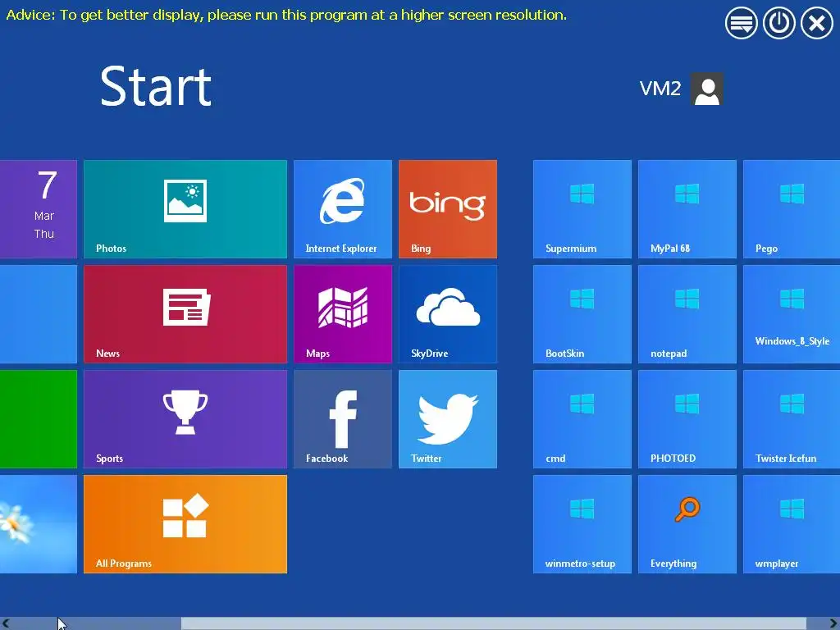Open the Bing tile
The width and height of the screenshot is (840, 630).
click(448, 209)
